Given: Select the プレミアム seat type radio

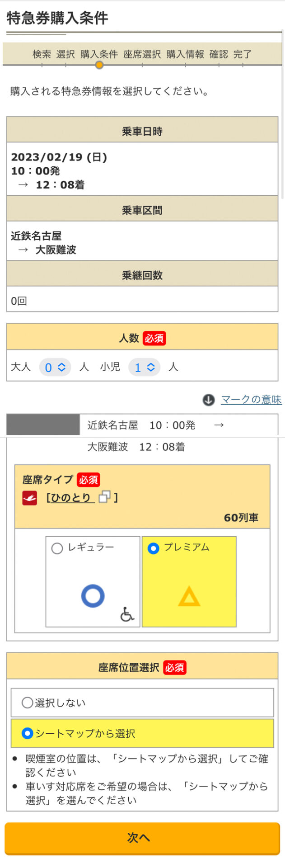Looking at the screenshot, I should click(154, 549).
